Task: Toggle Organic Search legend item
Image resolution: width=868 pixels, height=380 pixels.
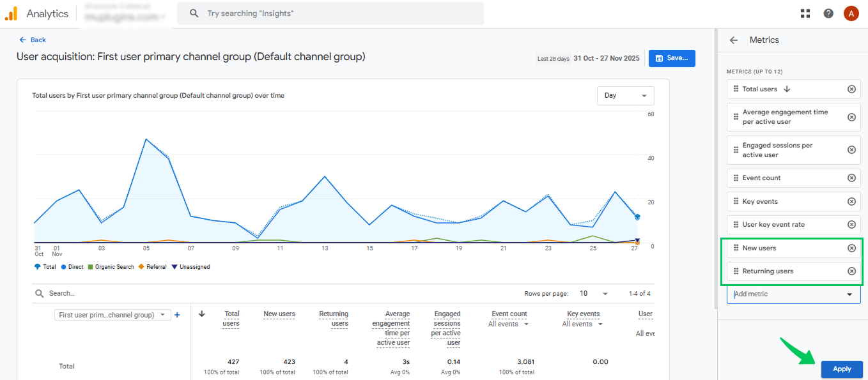Action: click(x=111, y=267)
